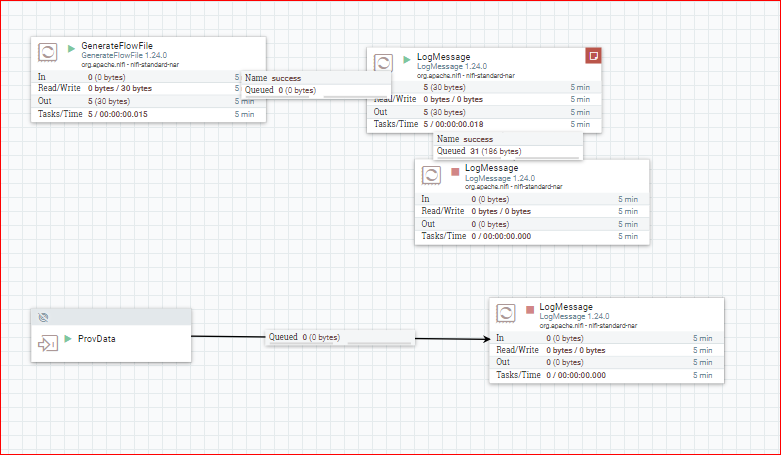Click the ProvData port name
Image resolution: width=781 pixels, height=455 pixels.
point(97,339)
